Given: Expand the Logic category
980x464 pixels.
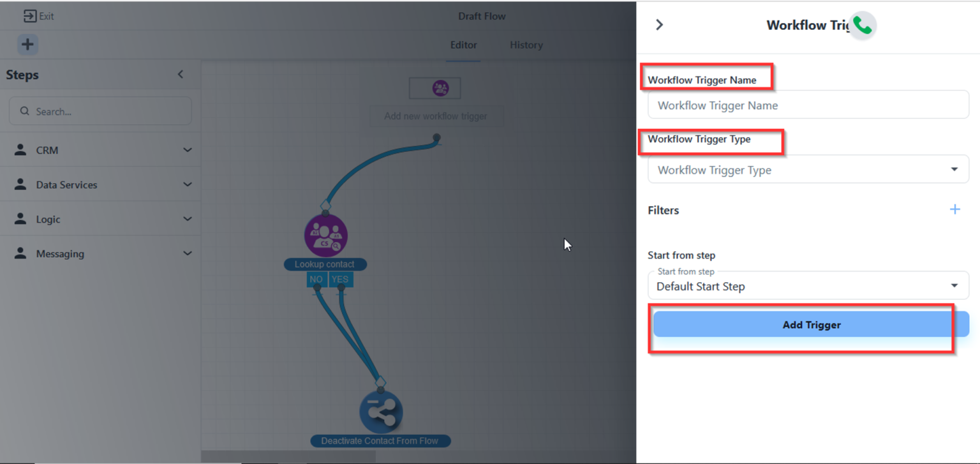Looking at the screenshot, I should tap(188, 219).
